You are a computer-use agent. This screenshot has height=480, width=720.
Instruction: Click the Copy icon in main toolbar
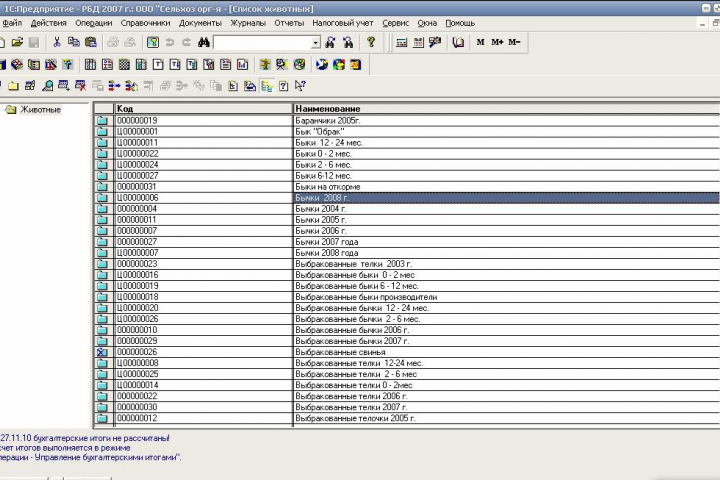[73, 42]
